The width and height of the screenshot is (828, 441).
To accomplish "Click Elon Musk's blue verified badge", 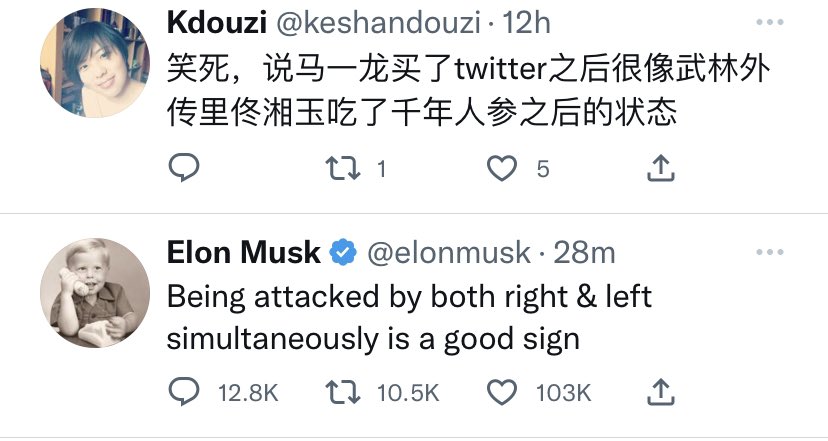I will (344, 254).
